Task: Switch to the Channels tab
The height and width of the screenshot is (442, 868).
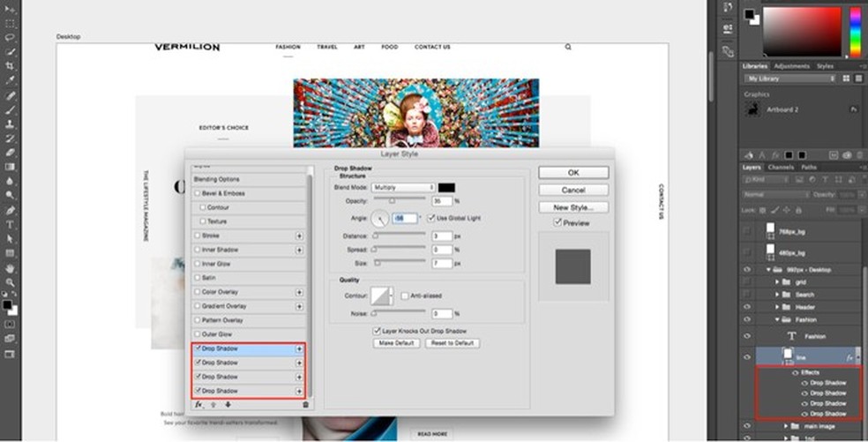Action: 781,168
